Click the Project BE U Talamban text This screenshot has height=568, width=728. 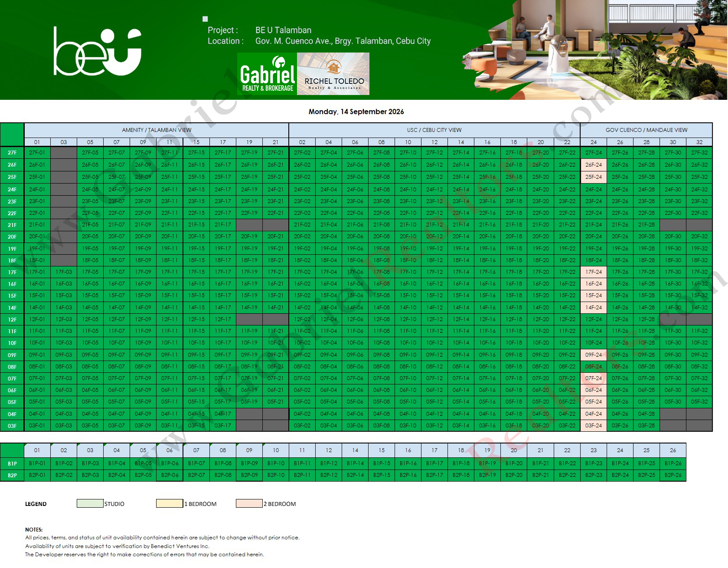259,30
